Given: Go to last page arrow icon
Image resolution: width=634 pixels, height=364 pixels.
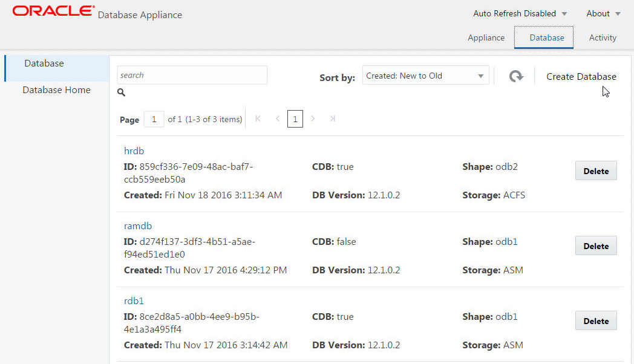Looking at the screenshot, I should (x=332, y=119).
